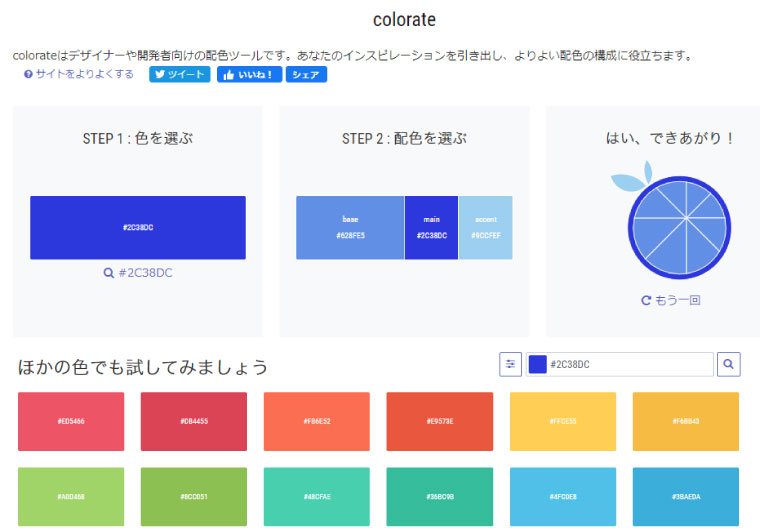Screen dimensions: 760x530
Task: Select the accent color #9CCFEF block
Action: click(486, 227)
